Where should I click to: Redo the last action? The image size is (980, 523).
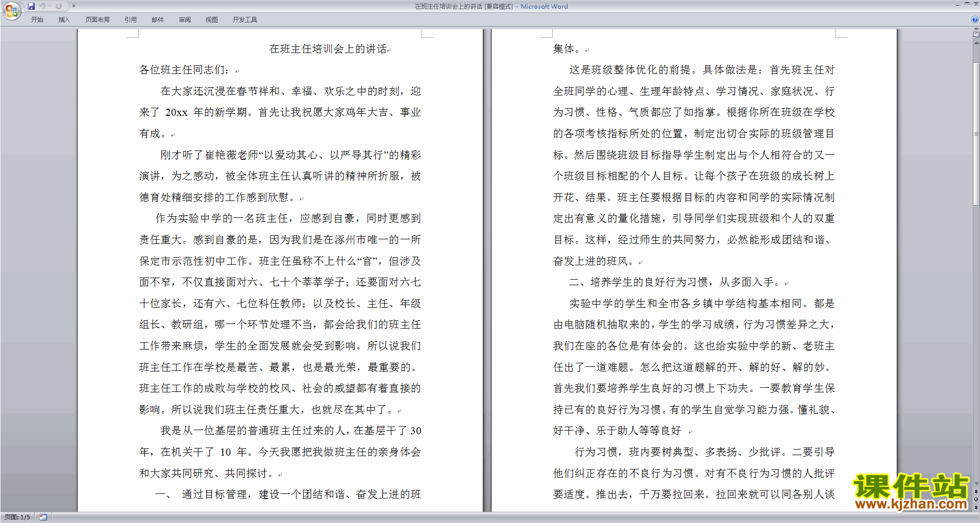click(59, 6)
